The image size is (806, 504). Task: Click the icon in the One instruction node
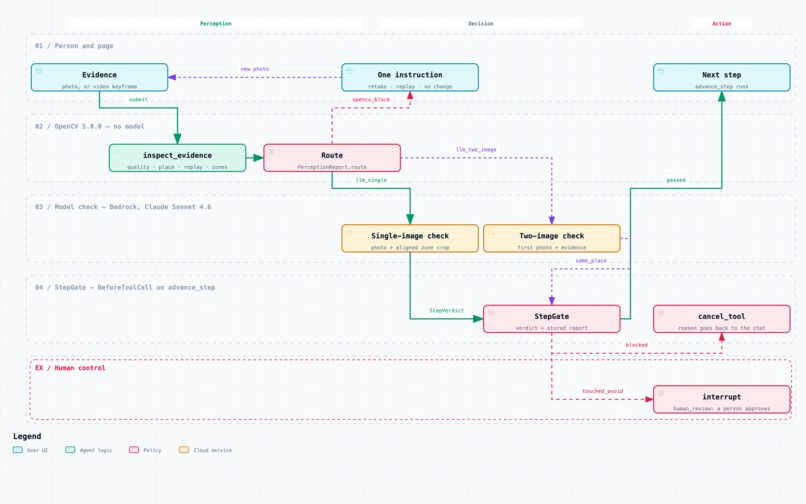coord(350,71)
